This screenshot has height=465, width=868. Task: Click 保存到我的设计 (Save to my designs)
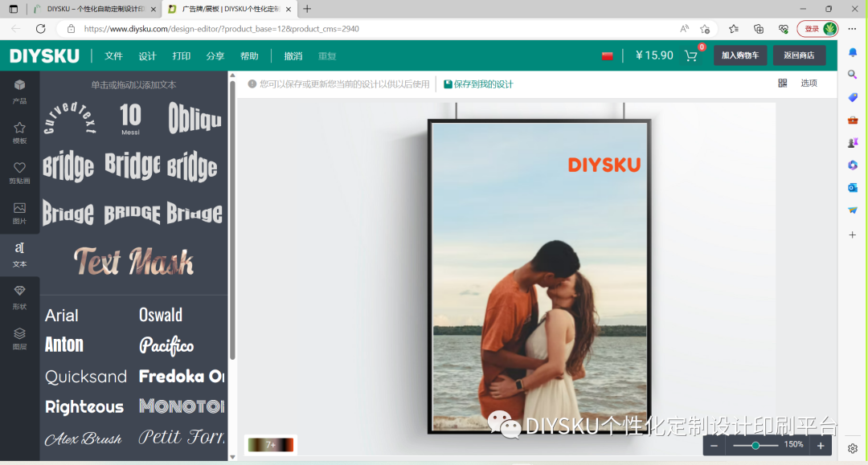(x=478, y=84)
